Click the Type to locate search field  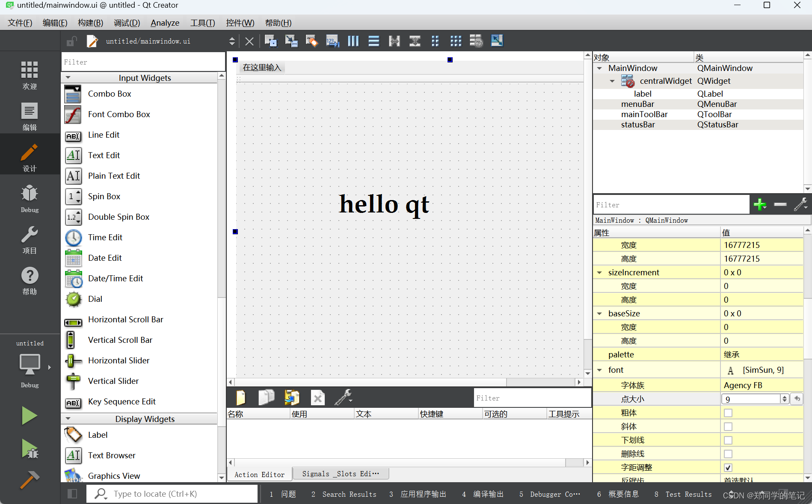pyautogui.click(x=172, y=494)
